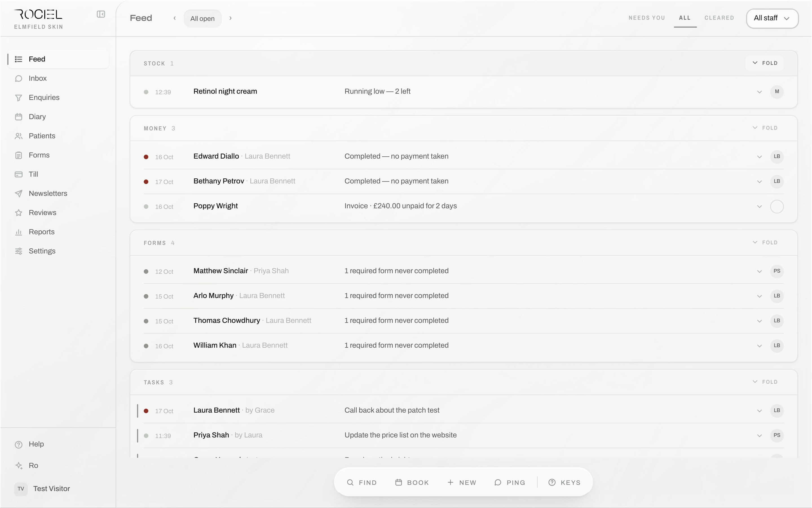Screen dimensions: 812x508
Task: Open the Ro assistant
Action: [58, 466]
